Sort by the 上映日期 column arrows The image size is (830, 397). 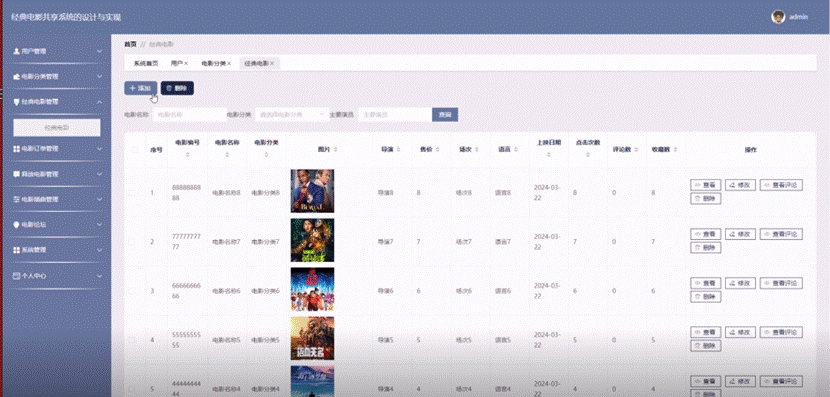(x=548, y=155)
